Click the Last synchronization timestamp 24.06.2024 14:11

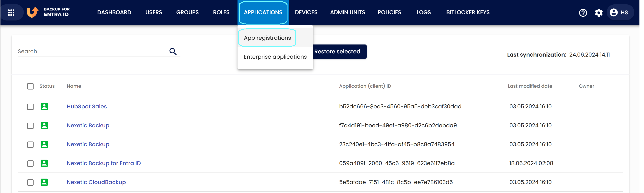tap(589, 55)
